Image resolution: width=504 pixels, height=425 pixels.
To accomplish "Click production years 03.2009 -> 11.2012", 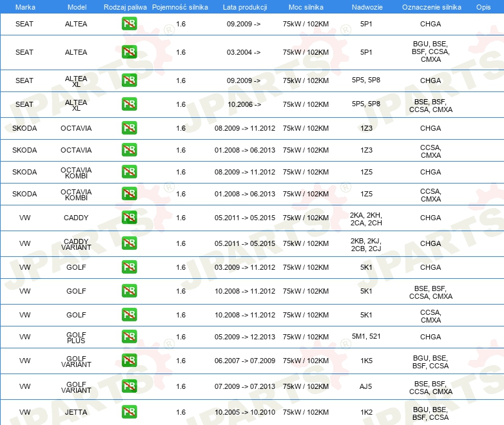I will (245, 267).
